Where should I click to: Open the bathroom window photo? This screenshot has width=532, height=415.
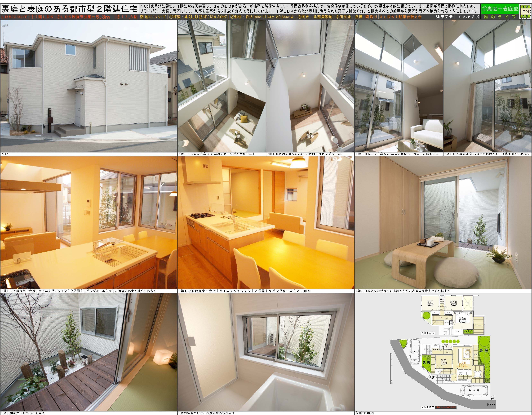pos(266,352)
